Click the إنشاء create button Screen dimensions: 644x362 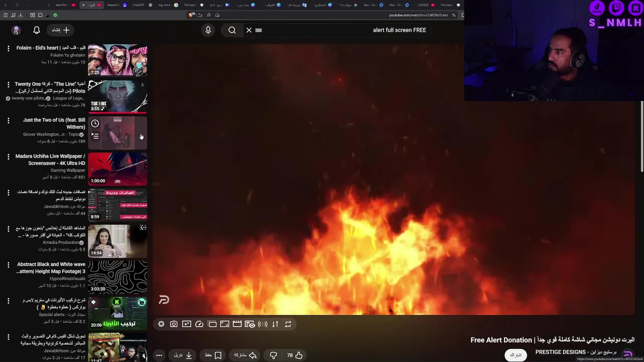[x=61, y=30]
